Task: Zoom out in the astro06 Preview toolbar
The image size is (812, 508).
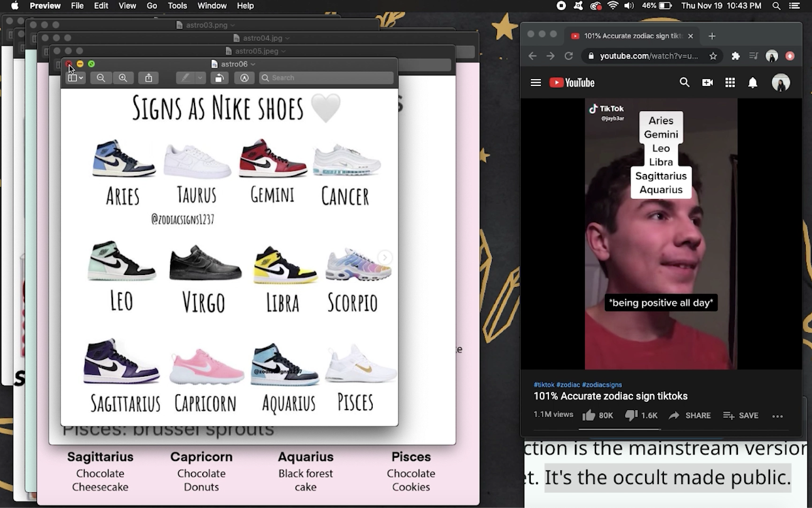Action: (100, 78)
